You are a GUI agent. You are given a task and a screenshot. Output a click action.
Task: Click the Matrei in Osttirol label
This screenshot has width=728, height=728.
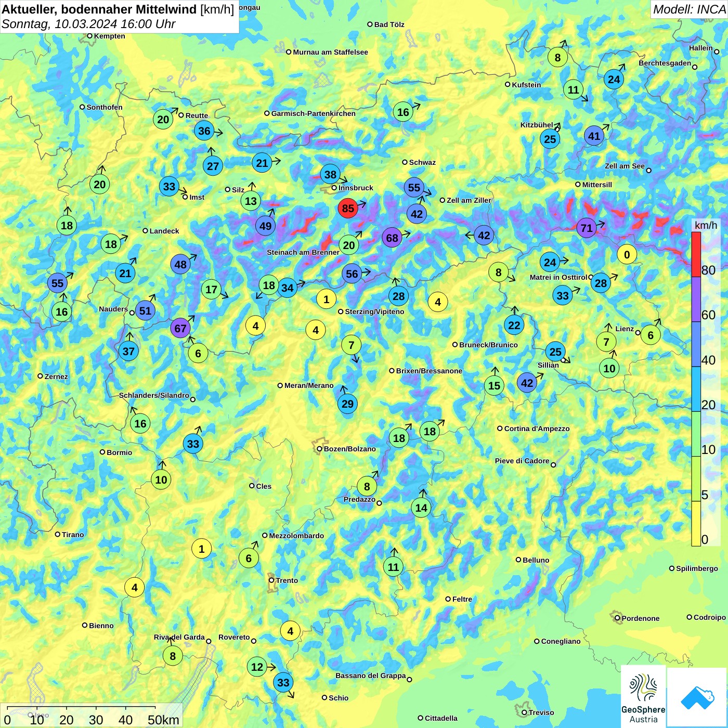[558, 277]
